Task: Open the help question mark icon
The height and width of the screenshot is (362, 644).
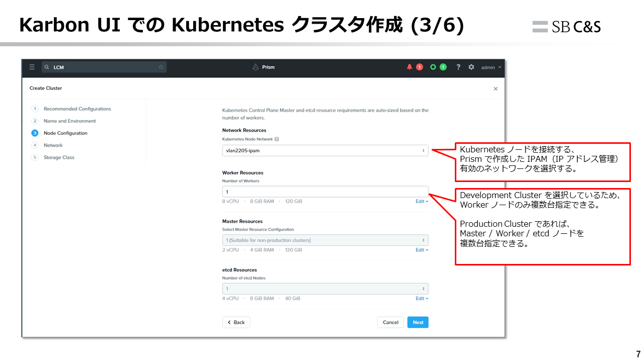Action: tap(458, 67)
